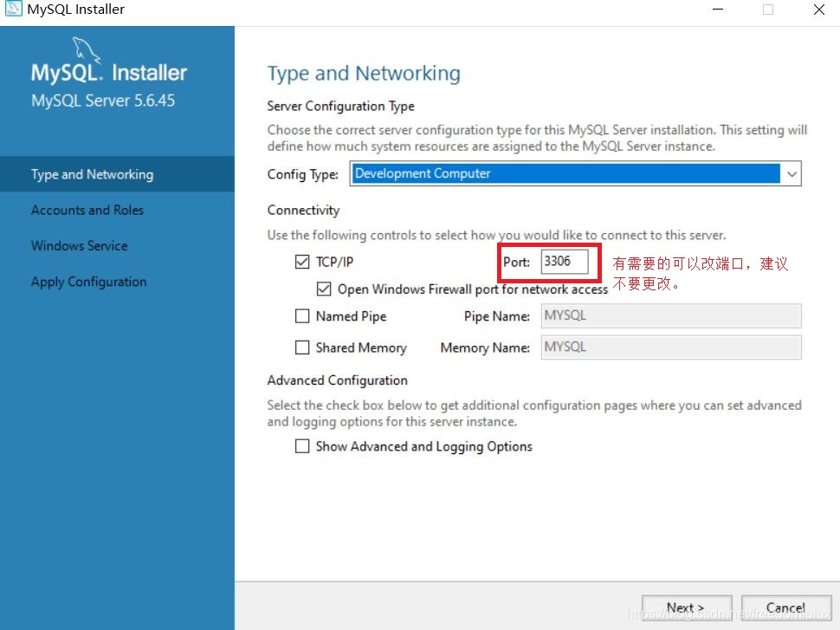Close the MySQL Installer window
The height and width of the screenshot is (630, 840).
(x=819, y=10)
